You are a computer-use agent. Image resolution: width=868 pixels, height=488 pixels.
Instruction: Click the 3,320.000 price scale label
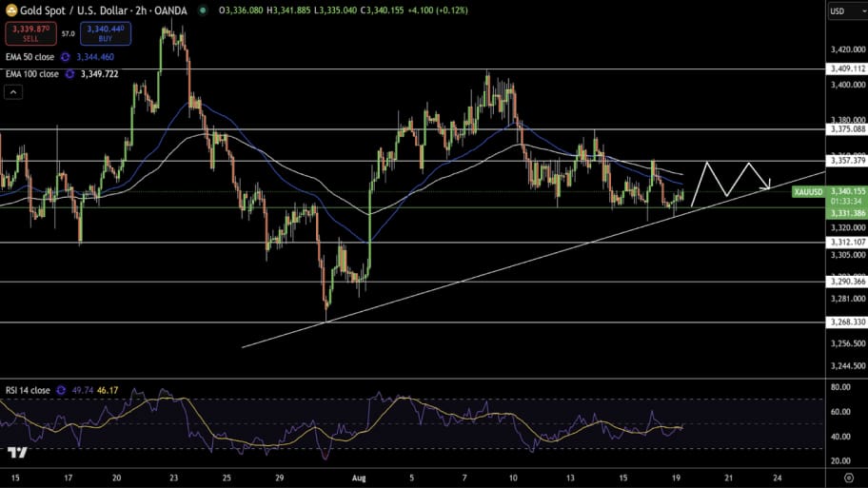pos(847,227)
